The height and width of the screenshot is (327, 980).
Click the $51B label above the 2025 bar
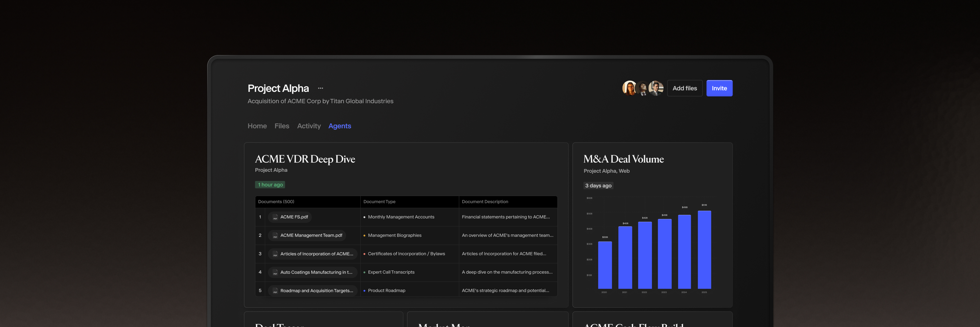tap(704, 205)
